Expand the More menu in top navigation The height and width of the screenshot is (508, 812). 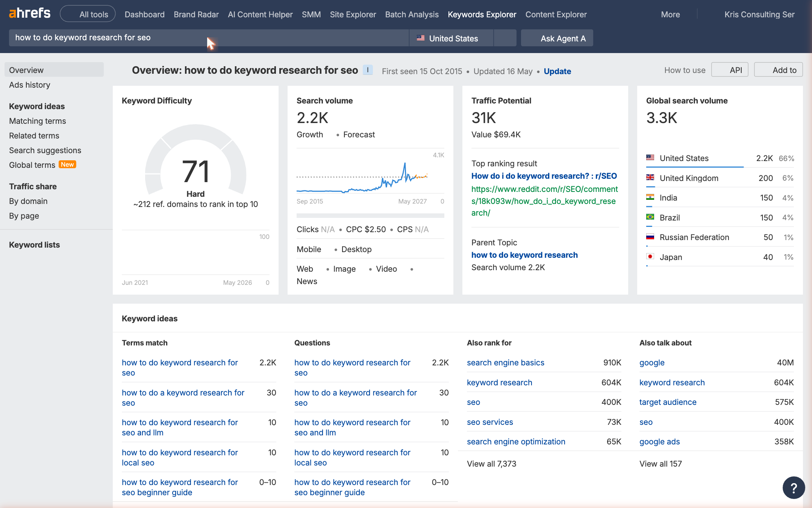(x=670, y=14)
